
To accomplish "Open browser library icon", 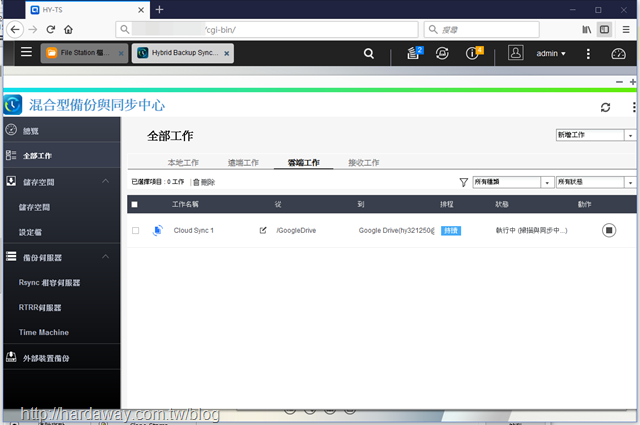I will (x=587, y=29).
